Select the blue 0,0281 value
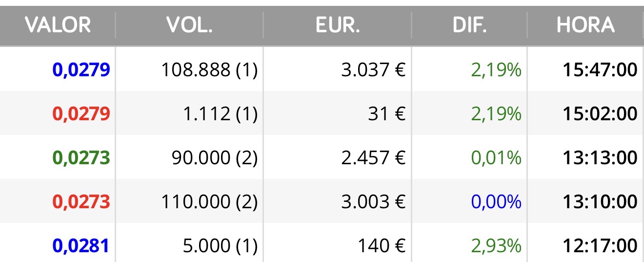 pyautogui.click(x=81, y=246)
